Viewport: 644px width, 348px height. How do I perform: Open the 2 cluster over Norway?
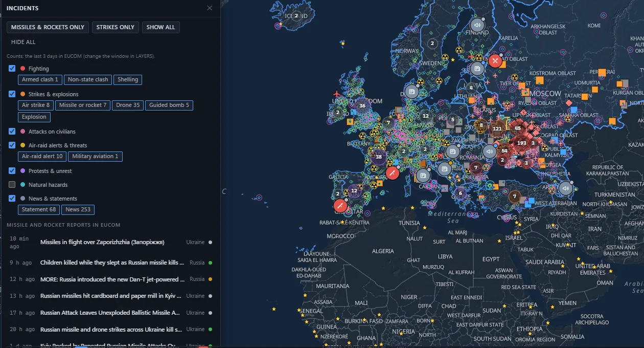(x=432, y=43)
